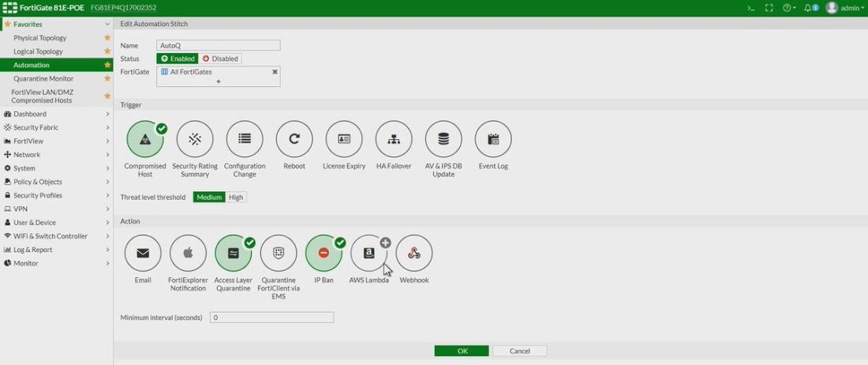Expand the Security Fabric menu
The width and height of the screenshot is (868, 365).
[x=55, y=127]
